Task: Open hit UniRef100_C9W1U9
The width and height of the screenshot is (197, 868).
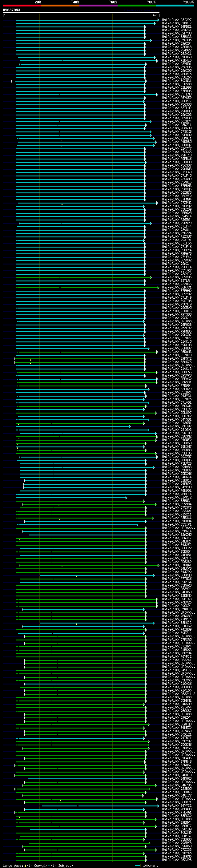Action: coord(176,829)
